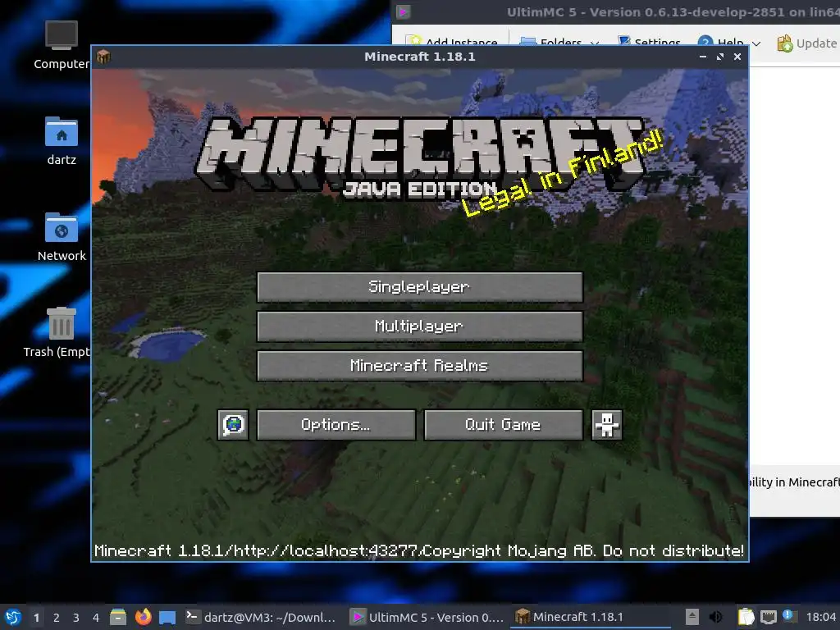Minimize the Minecraft 1.18.1 window

click(702, 57)
